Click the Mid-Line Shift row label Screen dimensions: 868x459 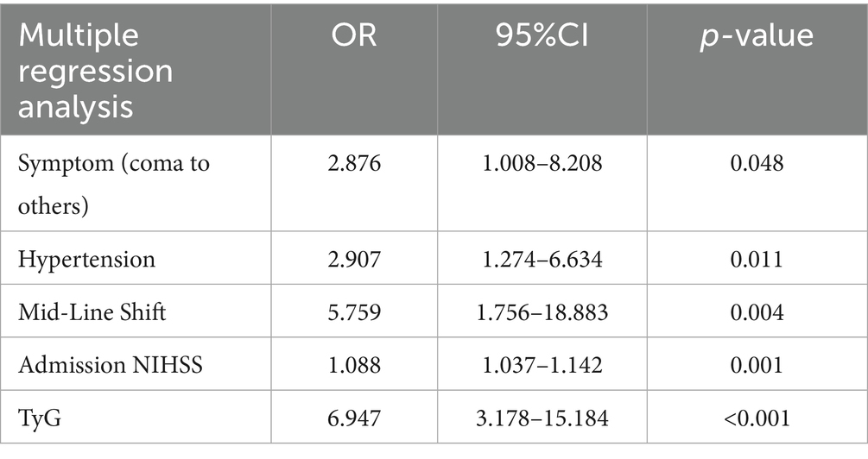pyautogui.click(x=91, y=311)
